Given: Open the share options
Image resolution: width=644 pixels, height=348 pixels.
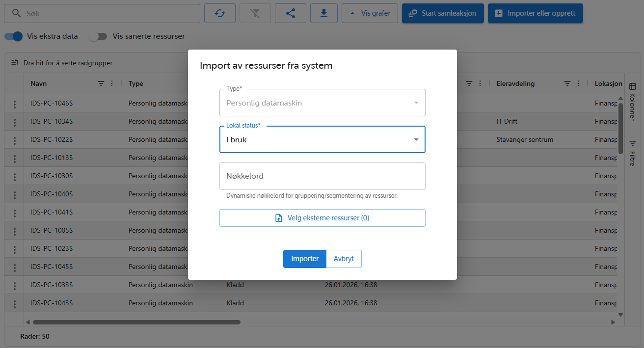Looking at the screenshot, I should (x=290, y=13).
